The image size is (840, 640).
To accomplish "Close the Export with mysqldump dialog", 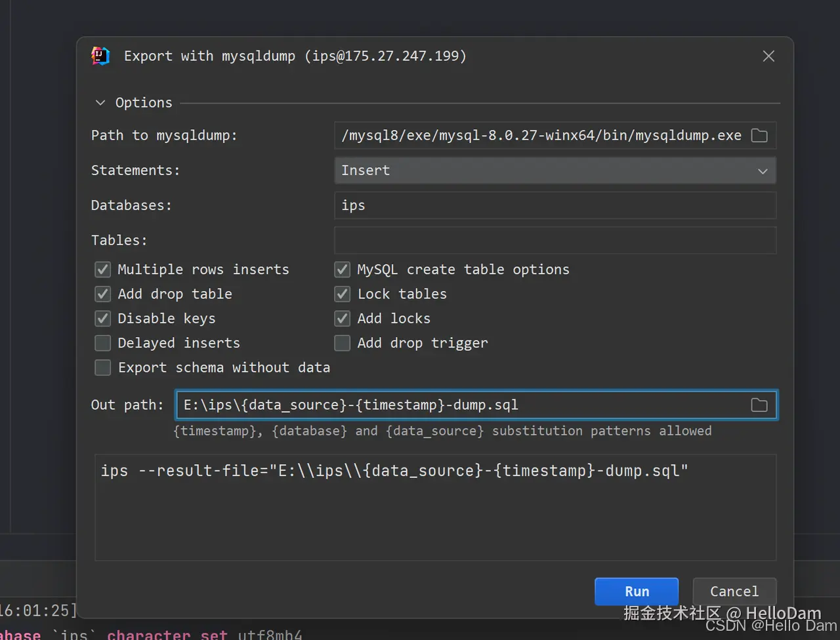I will point(768,56).
